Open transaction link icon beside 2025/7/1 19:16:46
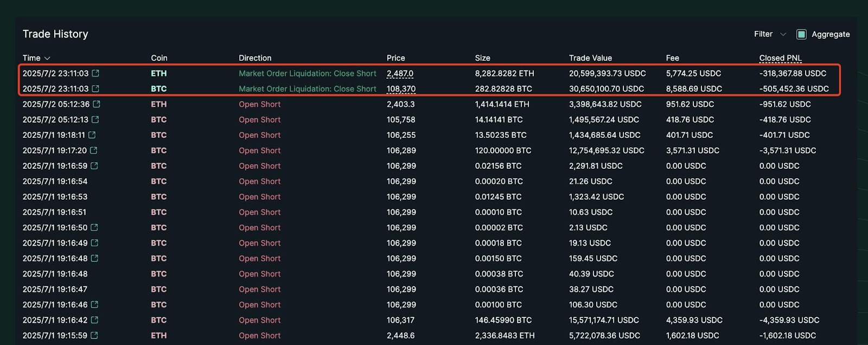 click(94, 304)
